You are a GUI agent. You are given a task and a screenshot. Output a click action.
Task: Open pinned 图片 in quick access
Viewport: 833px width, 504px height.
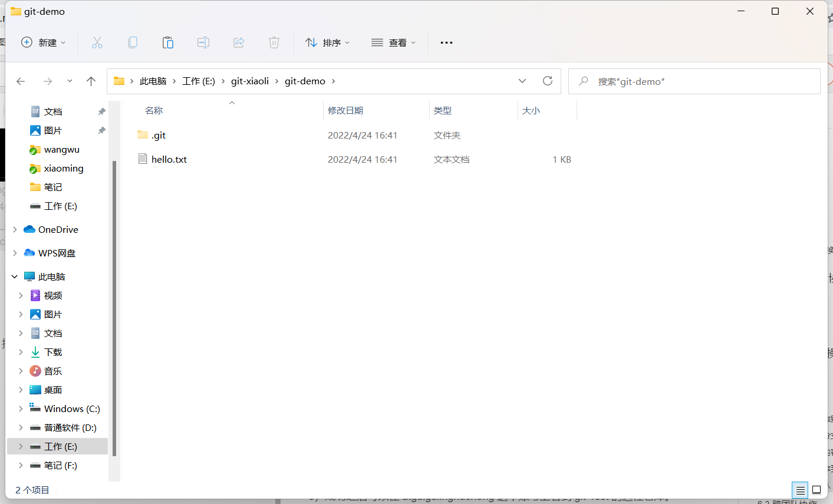pyautogui.click(x=53, y=130)
